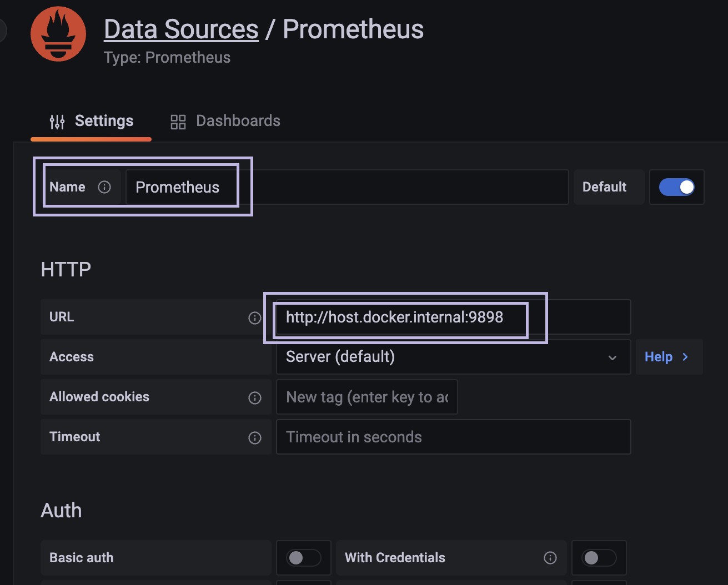Click the Auth section heading
This screenshot has height=585, width=728.
[x=61, y=511]
